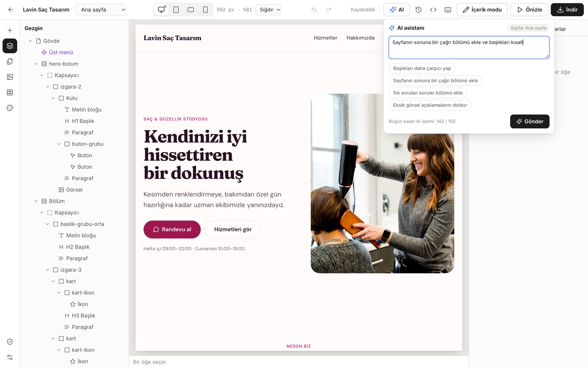Open the code view icon
The image size is (588, 368).
433,10
